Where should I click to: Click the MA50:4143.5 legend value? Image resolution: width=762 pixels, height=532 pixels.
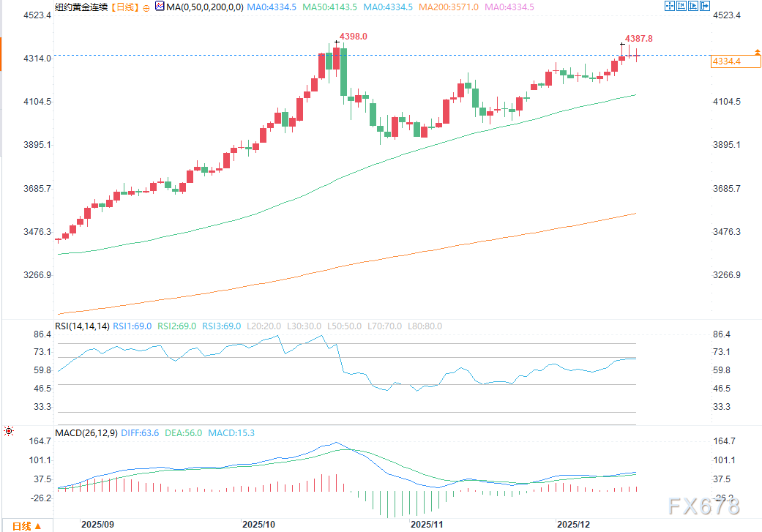[332, 7]
